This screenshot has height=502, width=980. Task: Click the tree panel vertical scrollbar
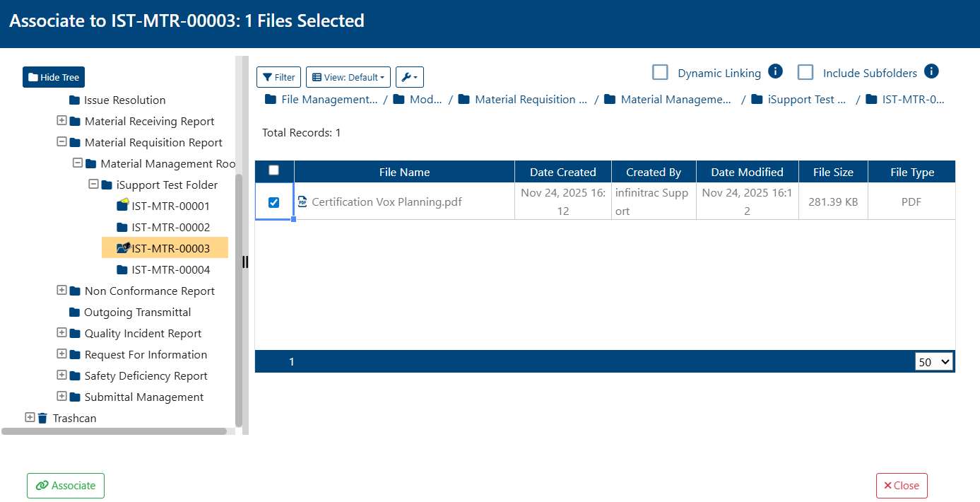(239, 300)
